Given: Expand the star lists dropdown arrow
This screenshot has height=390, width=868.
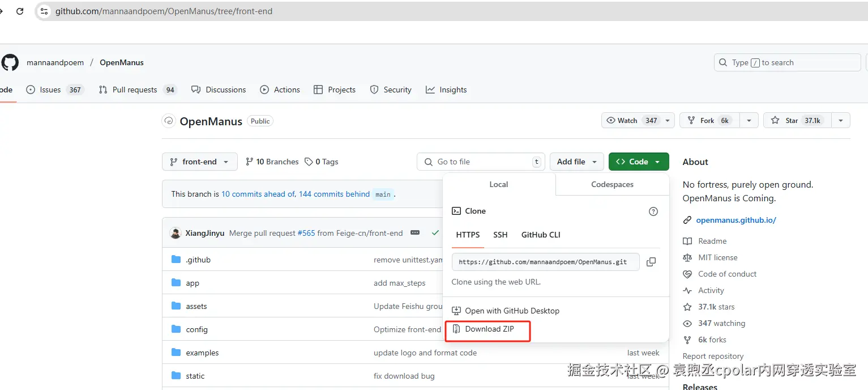Looking at the screenshot, I should (841, 121).
